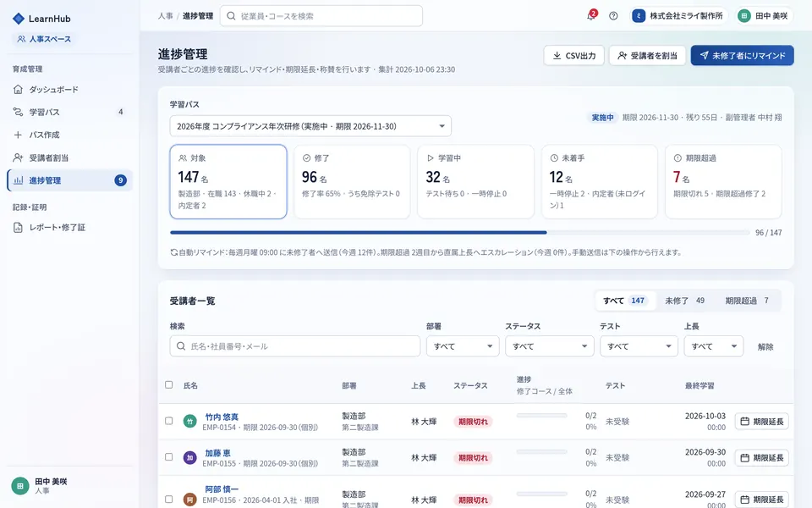Click the パス作成 plus icon
This screenshot has width=812, height=508.
18,135
